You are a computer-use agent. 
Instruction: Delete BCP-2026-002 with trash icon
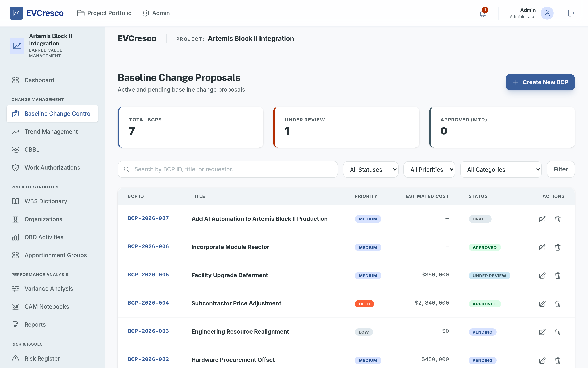click(x=558, y=360)
